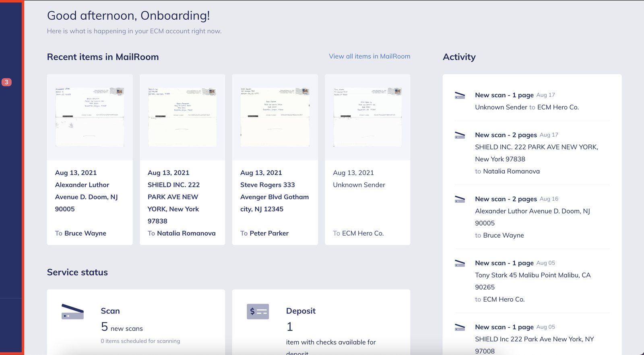Click '0 items scheduled for scanning' text
The image size is (644, 355).
[140, 341]
